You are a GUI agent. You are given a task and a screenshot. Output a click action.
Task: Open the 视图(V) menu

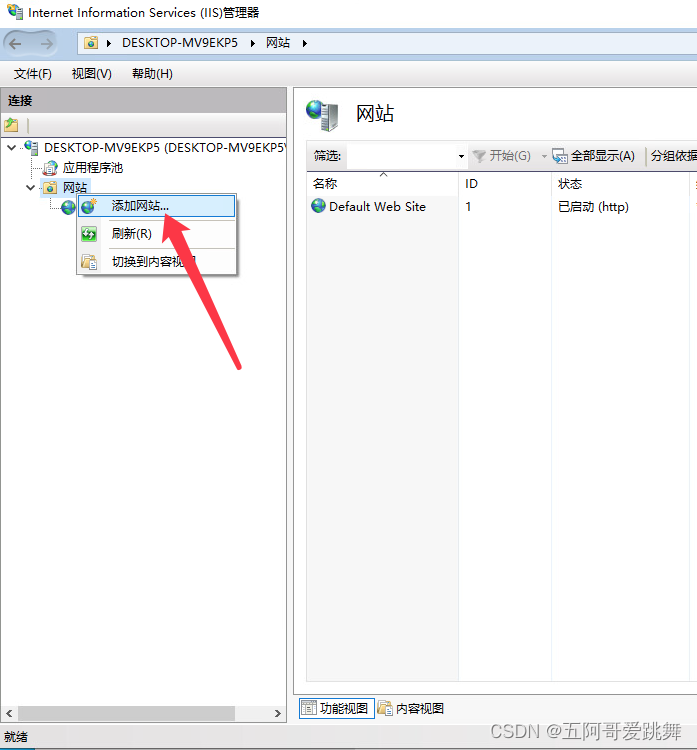pos(92,74)
